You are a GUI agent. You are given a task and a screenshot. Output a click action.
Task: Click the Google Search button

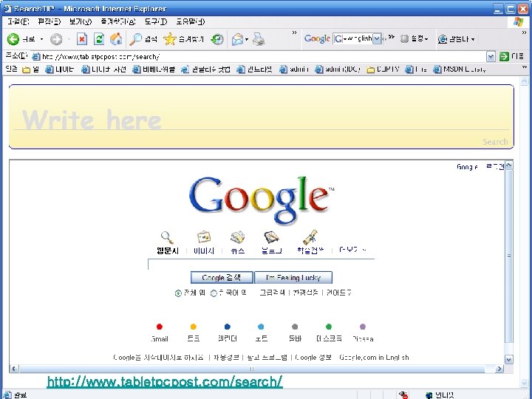point(222,278)
